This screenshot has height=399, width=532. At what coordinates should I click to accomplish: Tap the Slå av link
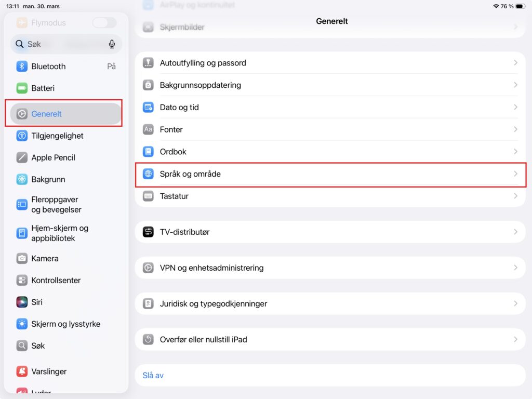153,375
